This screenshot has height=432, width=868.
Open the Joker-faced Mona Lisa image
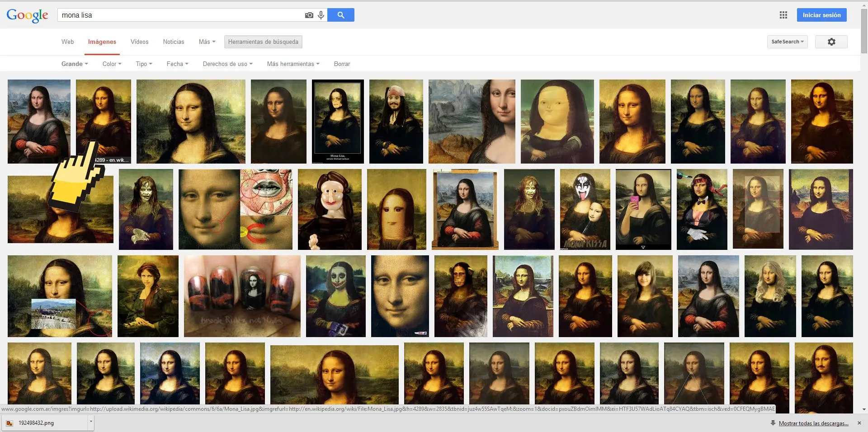336,296
